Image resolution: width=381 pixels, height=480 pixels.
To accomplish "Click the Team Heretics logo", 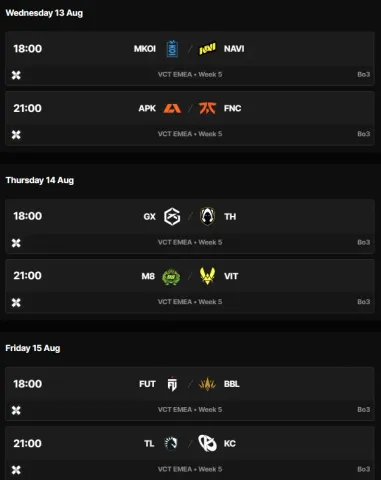I will coord(207,216).
